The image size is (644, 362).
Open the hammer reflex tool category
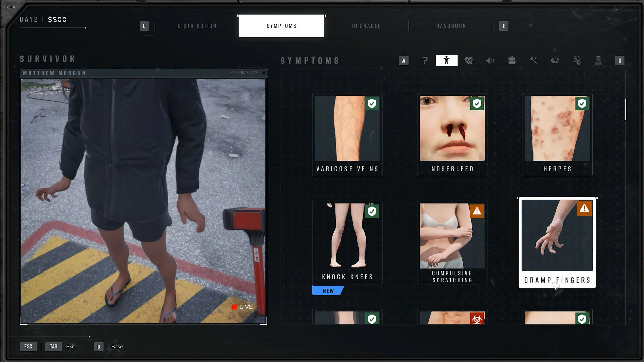tap(533, 61)
